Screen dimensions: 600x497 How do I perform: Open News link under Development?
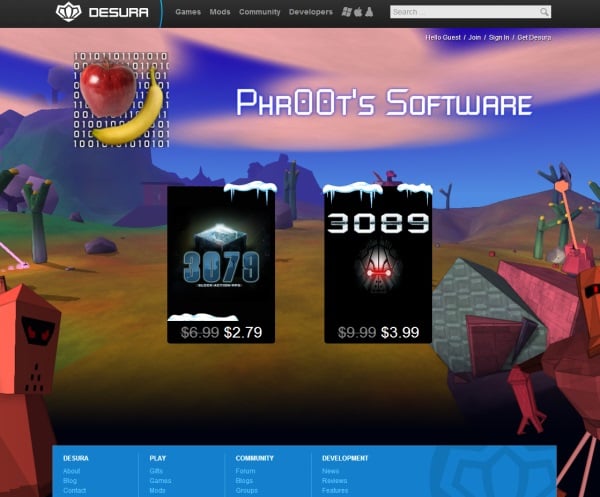(331, 471)
